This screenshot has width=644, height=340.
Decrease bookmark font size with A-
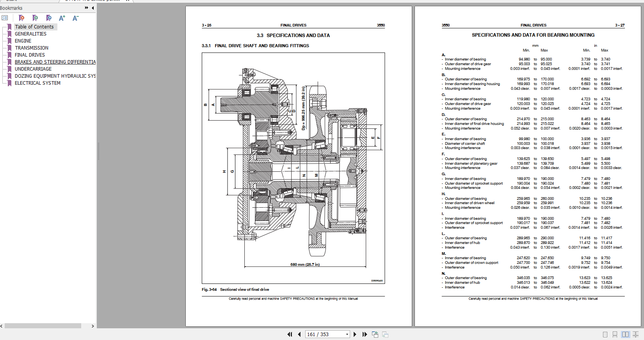pos(75,18)
